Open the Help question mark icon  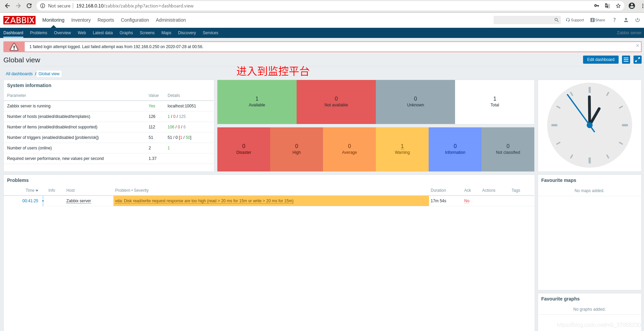click(614, 20)
